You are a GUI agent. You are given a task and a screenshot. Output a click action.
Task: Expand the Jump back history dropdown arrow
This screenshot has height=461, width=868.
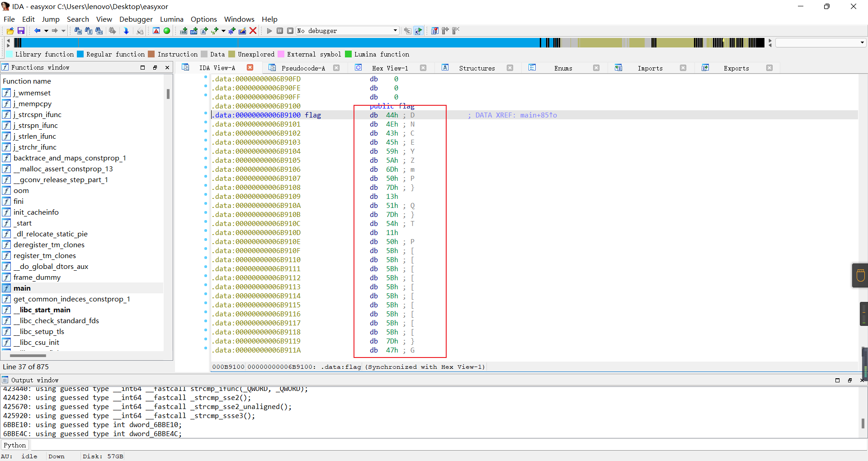coord(46,31)
